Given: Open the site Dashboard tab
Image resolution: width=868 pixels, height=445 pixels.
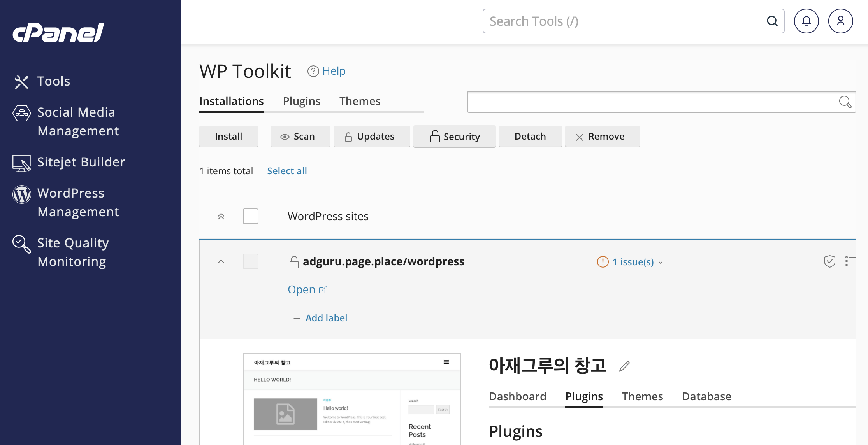Looking at the screenshot, I should point(518,397).
